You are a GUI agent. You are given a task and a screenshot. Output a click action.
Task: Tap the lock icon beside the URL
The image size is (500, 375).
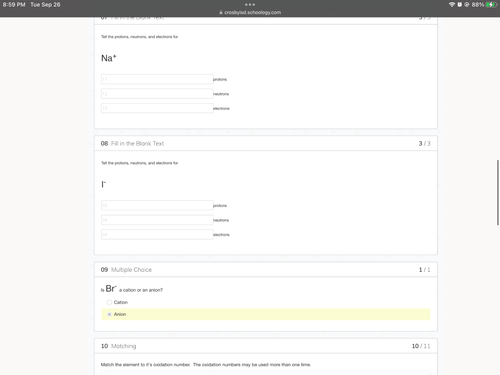pyautogui.click(x=221, y=12)
